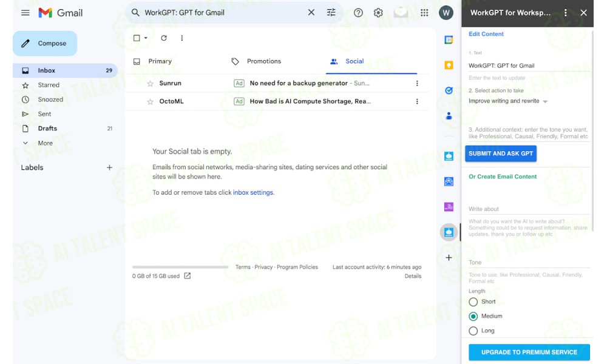Open the Improve writing and rewrite dropdown
607x364 pixels.
(x=508, y=101)
